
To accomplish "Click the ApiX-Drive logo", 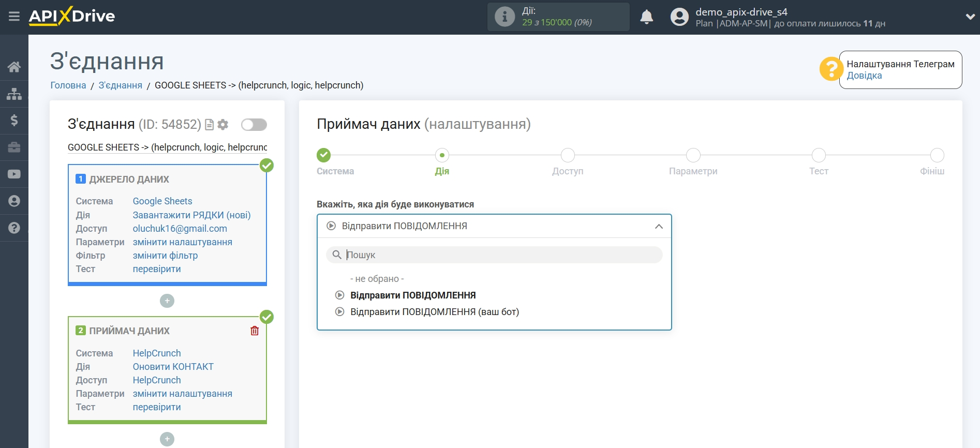I will (x=72, y=16).
